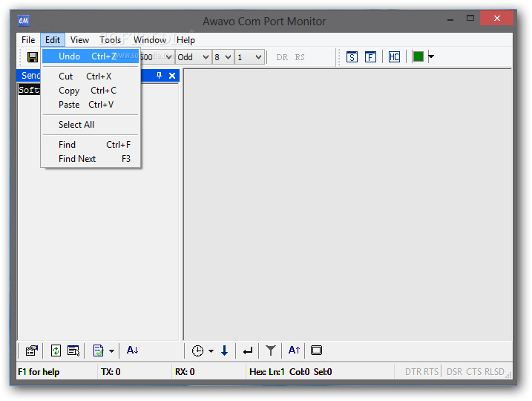Click the A down-arrow font icon

[132, 350]
